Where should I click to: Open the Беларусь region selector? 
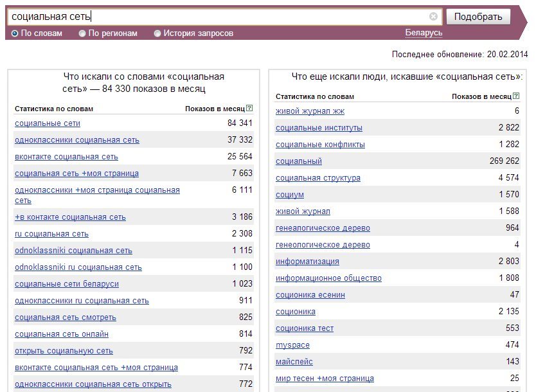point(424,33)
